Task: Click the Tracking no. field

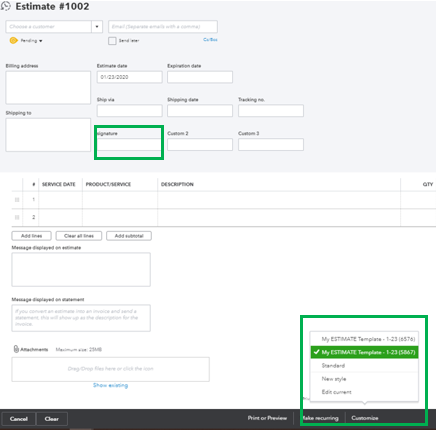Action: coord(271,111)
